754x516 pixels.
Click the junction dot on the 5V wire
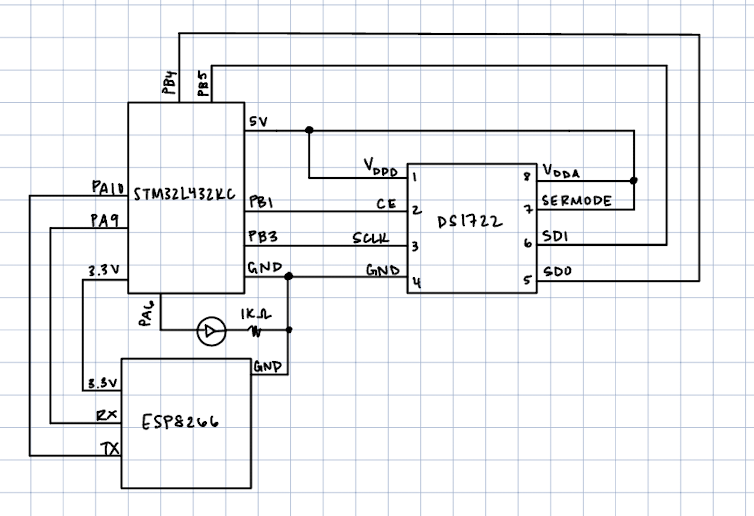[309, 130]
